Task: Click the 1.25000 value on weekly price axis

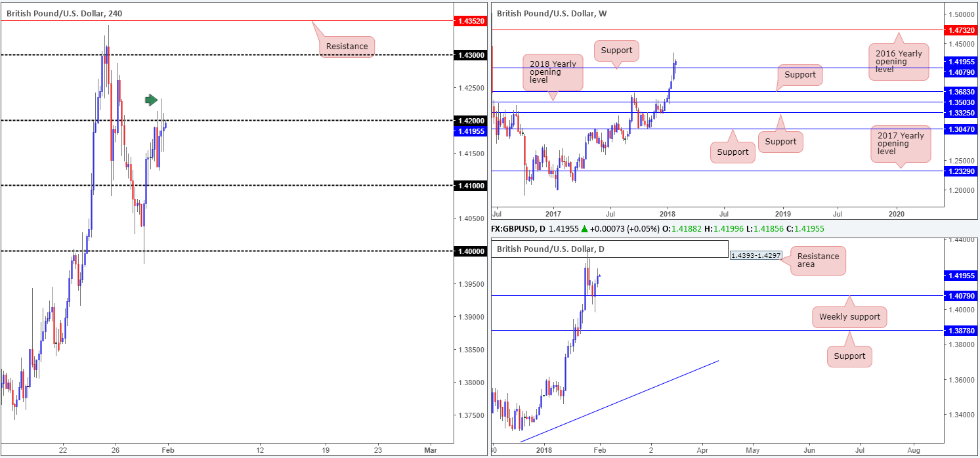Action: point(961,161)
